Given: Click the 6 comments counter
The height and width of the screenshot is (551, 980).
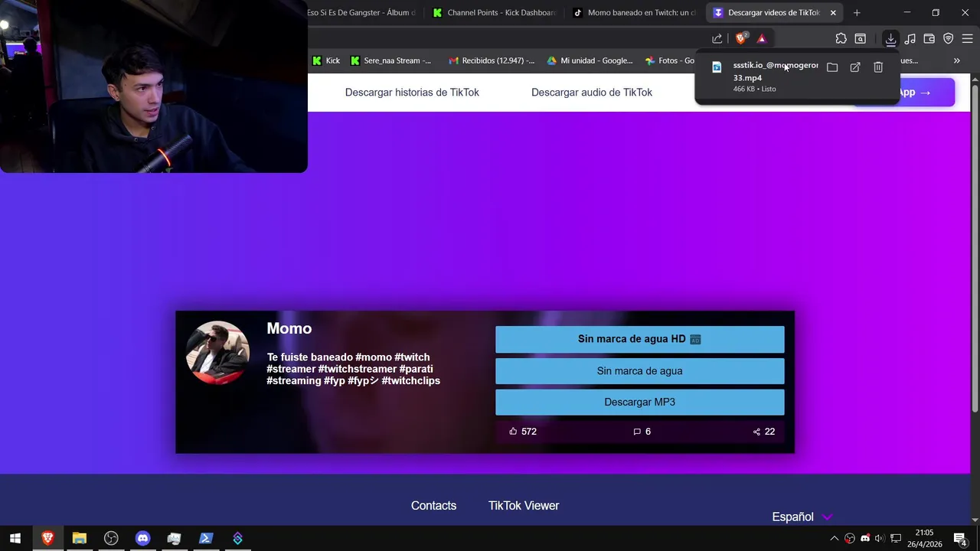Looking at the screenshot, I should [642, 432].
